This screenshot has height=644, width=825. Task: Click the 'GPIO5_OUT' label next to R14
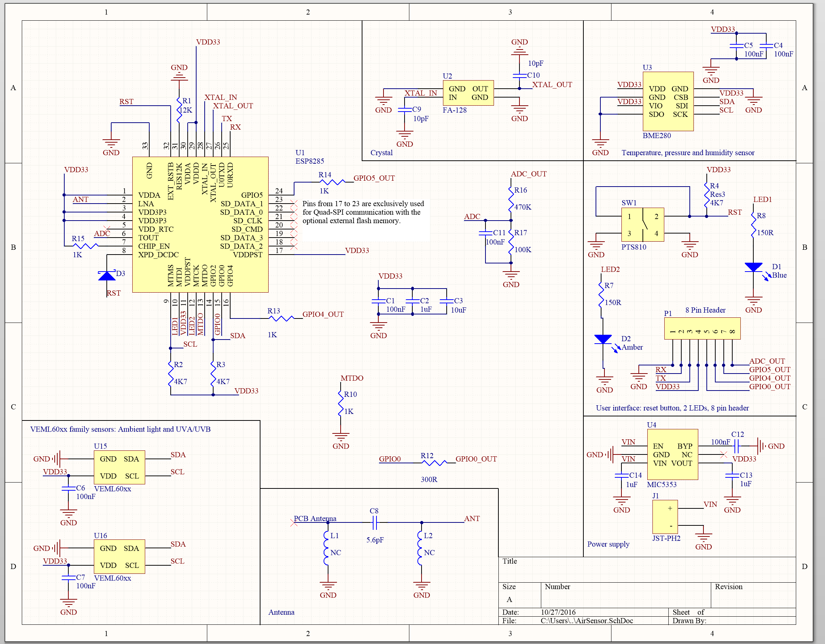pyautogui.click(x=374, y=178)
